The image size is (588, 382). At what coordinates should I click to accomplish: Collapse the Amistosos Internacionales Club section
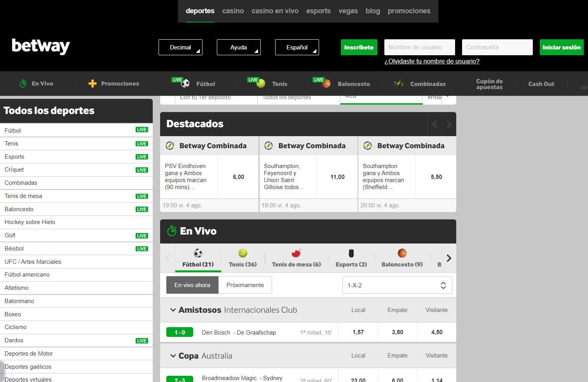pyautogui.click(x=173, y=310)
